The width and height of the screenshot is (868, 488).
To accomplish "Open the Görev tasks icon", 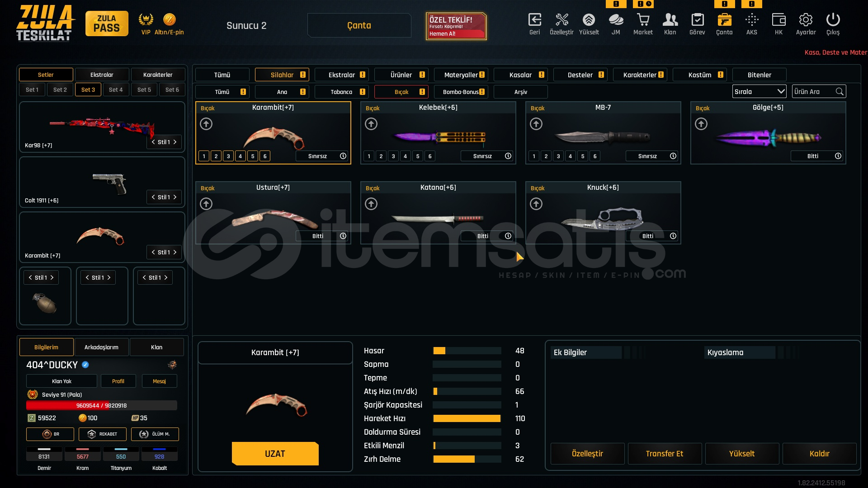I will tap(697, 20).
